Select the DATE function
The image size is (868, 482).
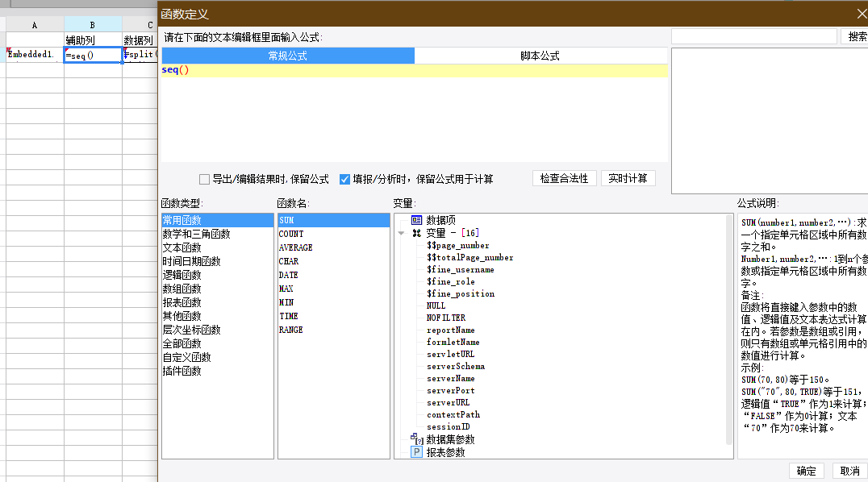coord(334,275)
